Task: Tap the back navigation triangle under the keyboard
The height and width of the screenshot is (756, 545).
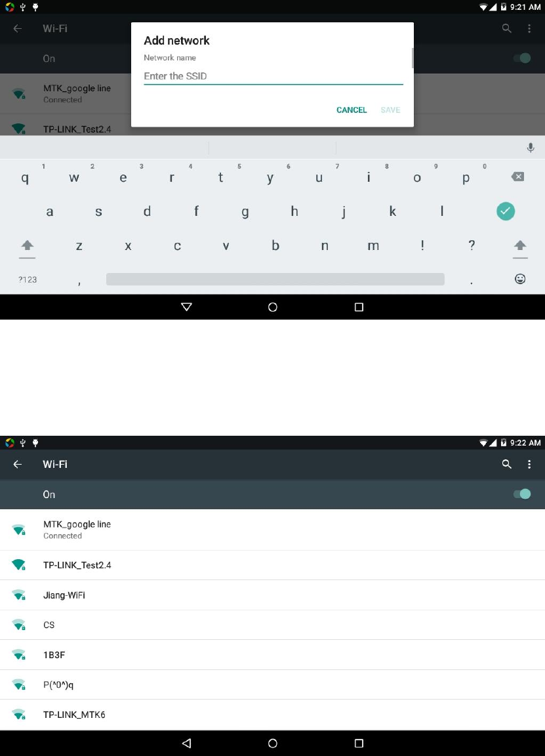Action: pyautogui.click(x=186, y=307)
